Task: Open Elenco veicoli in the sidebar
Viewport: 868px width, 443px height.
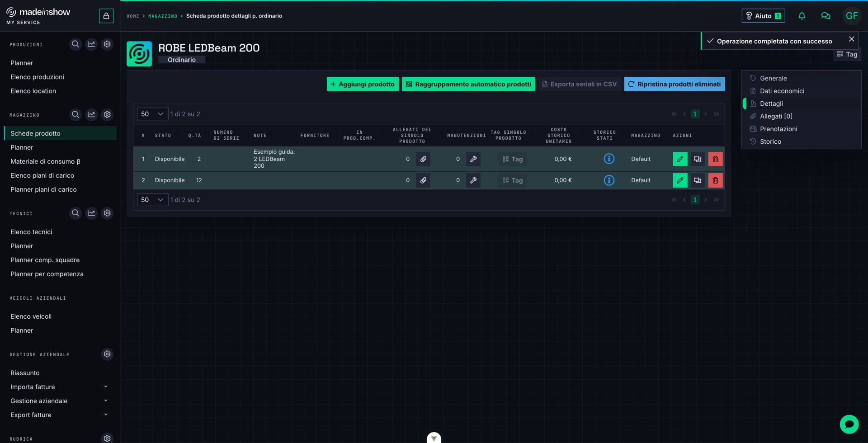Action: [x=31, y=316]
